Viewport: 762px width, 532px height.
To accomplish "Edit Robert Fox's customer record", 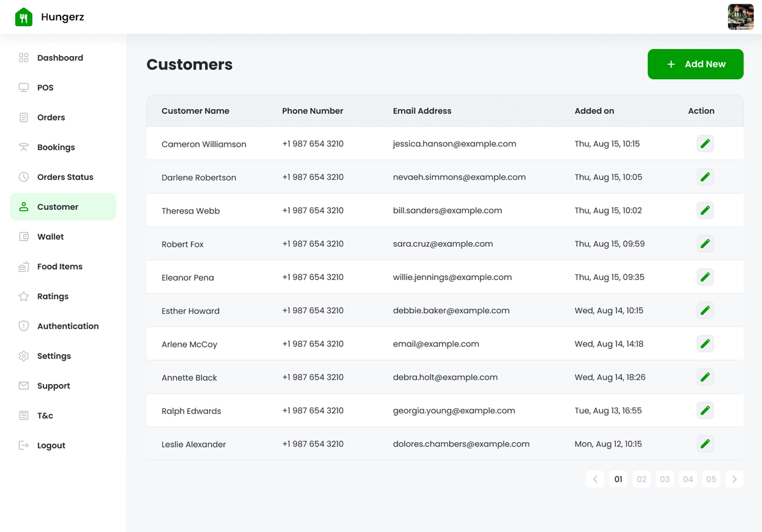I will coord(705,244).
